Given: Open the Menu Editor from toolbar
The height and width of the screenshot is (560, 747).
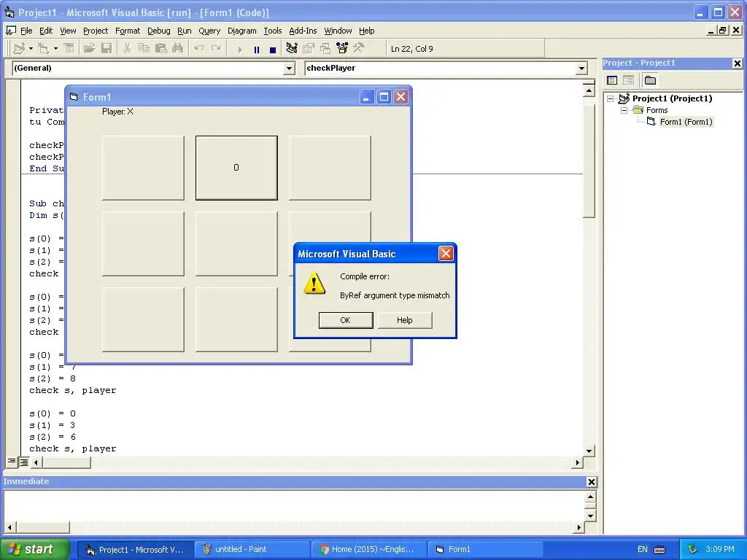Looking at the screenshot, I should [69, 48].
